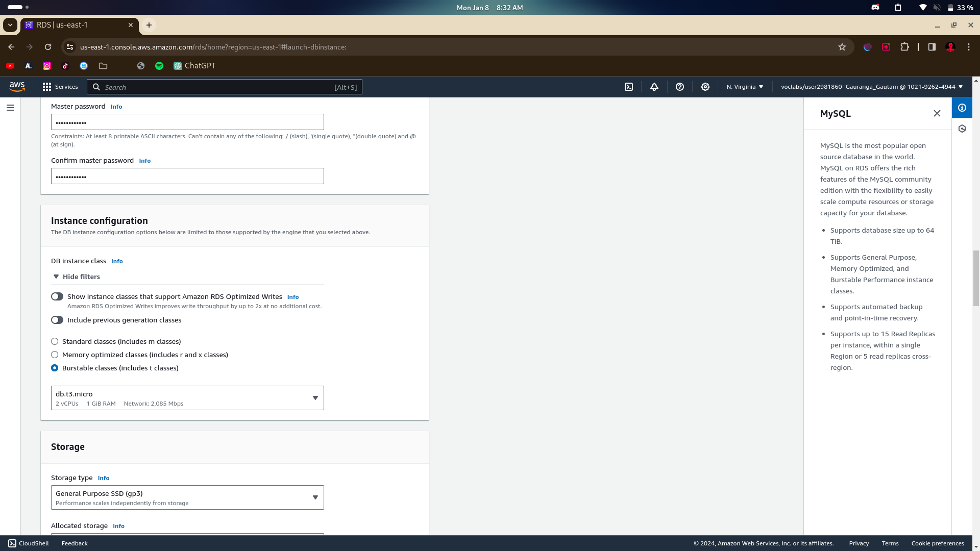Toggle Include previous generation classes
The image size is (980, 551).
(57, 320)
